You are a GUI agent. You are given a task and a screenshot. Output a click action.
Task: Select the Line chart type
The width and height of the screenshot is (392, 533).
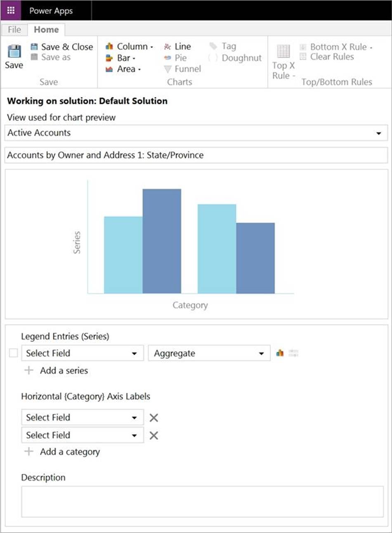tap(177, 47)
